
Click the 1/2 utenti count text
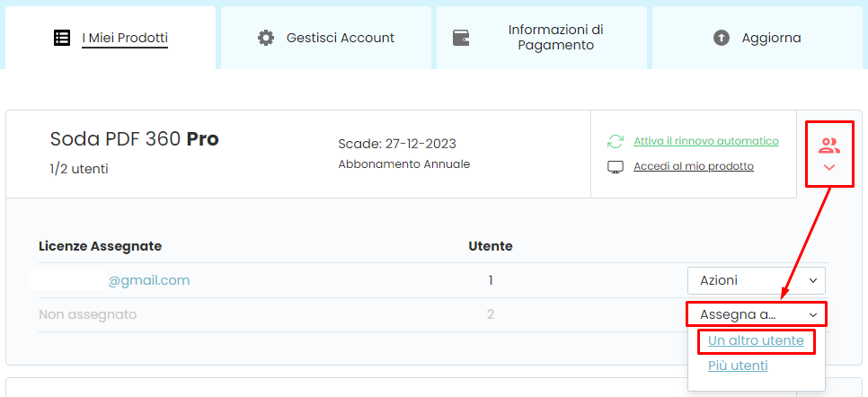(79, 170)
